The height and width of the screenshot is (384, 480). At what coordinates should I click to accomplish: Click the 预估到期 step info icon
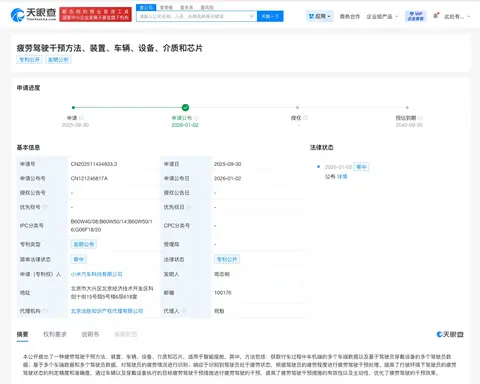tap(420, 118)
